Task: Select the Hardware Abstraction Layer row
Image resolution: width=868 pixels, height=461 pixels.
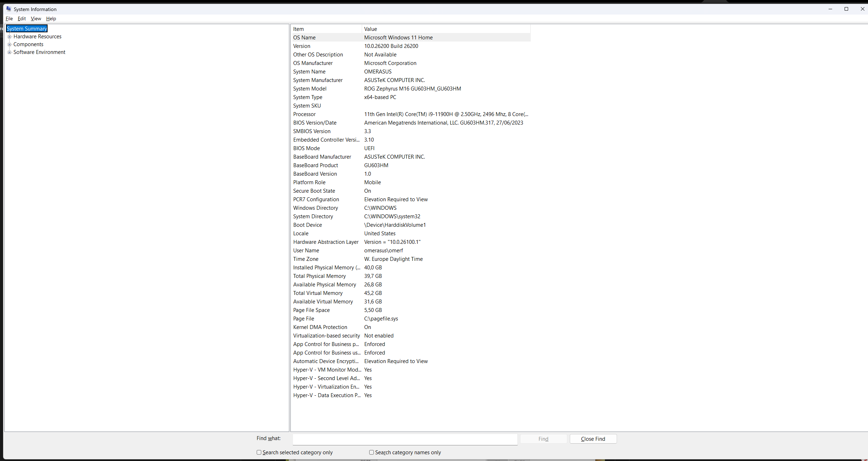Action: 411,242
